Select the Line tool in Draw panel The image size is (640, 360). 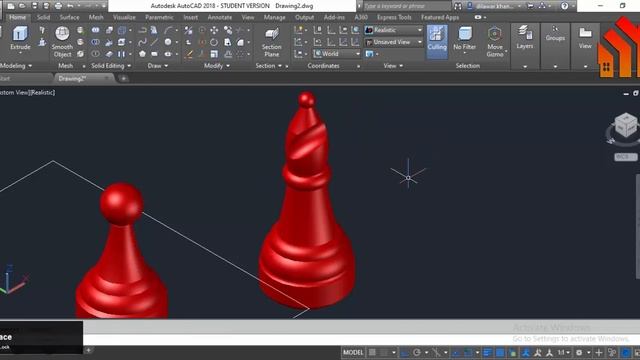click(x=154, y=42)
